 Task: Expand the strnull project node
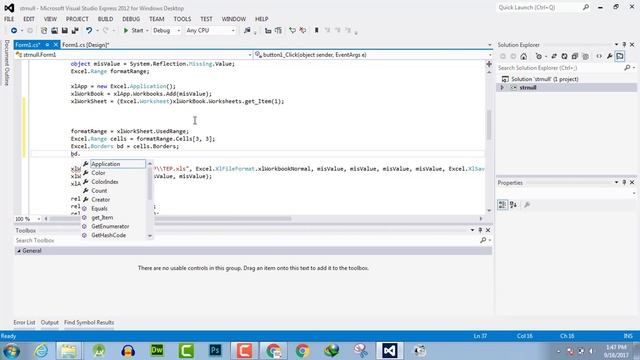click(x=502, y=88)
